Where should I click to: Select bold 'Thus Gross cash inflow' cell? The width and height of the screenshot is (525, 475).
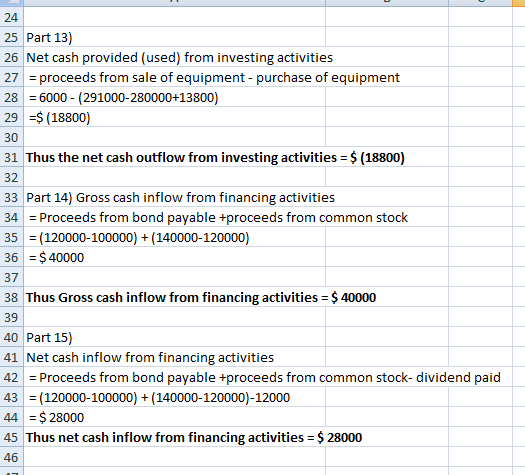click(201, 297)
